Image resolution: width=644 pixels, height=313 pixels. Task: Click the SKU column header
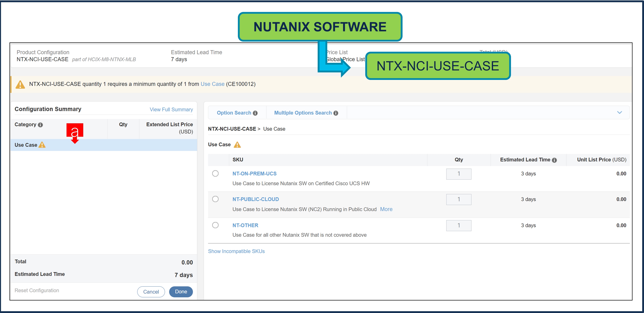pos(238,160)
